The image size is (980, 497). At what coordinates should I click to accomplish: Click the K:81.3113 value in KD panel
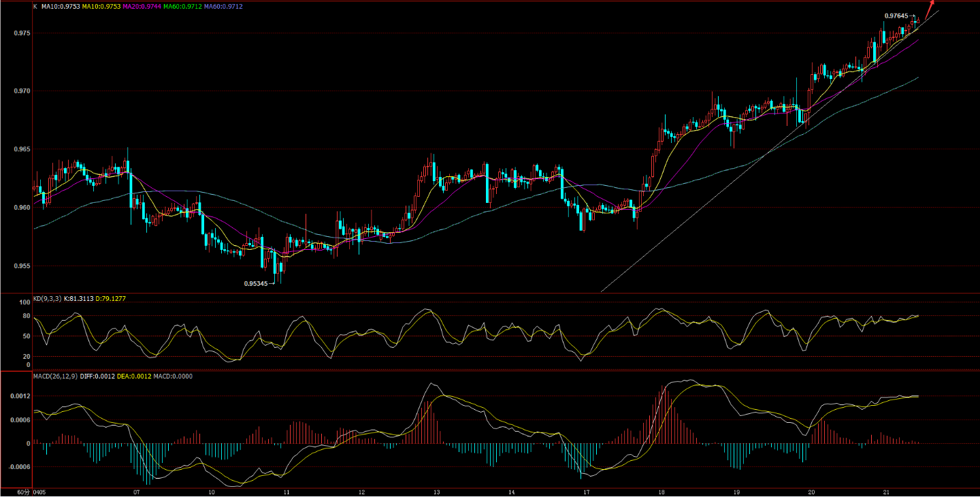point(78,298)
